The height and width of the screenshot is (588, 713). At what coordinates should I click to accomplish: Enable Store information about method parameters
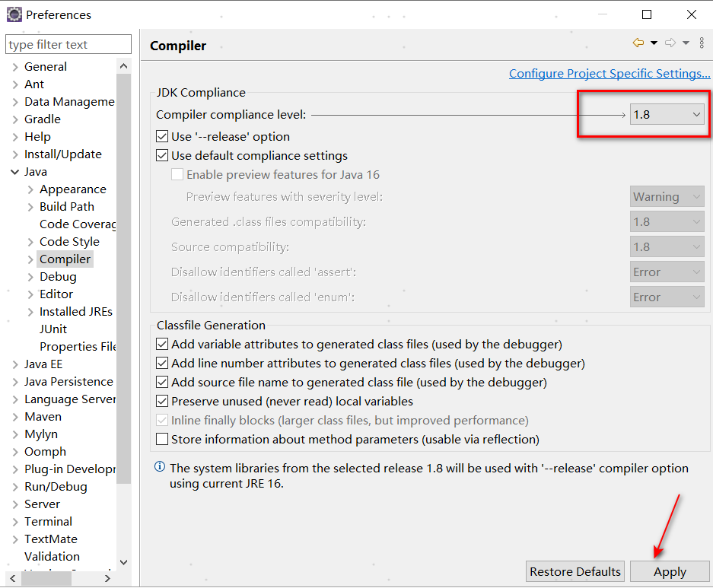point(162,439)
